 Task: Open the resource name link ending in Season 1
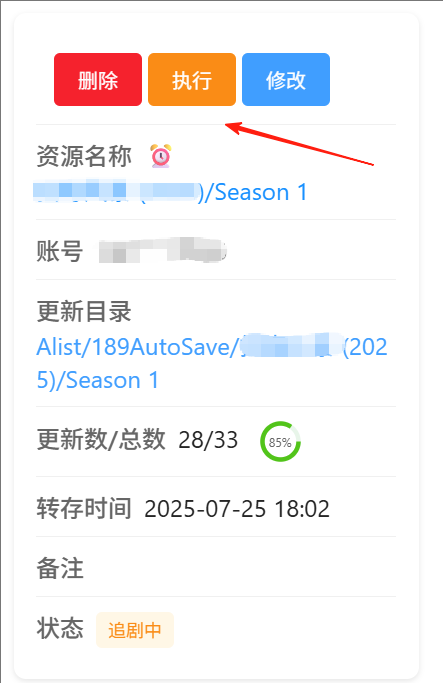171,192
